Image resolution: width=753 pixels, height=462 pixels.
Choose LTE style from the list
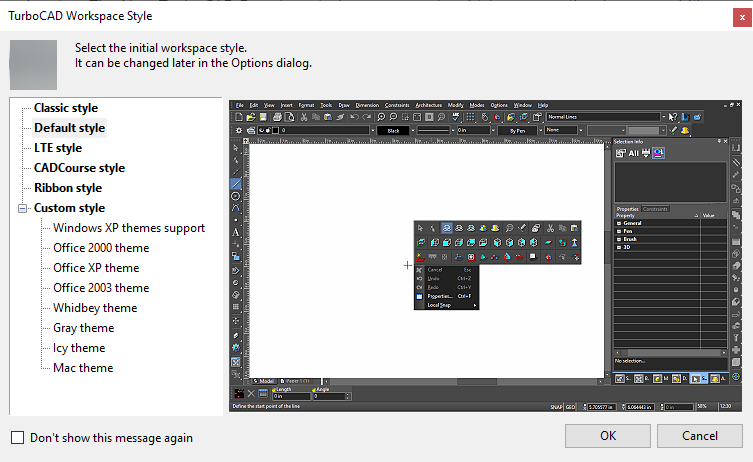(58, 148)
